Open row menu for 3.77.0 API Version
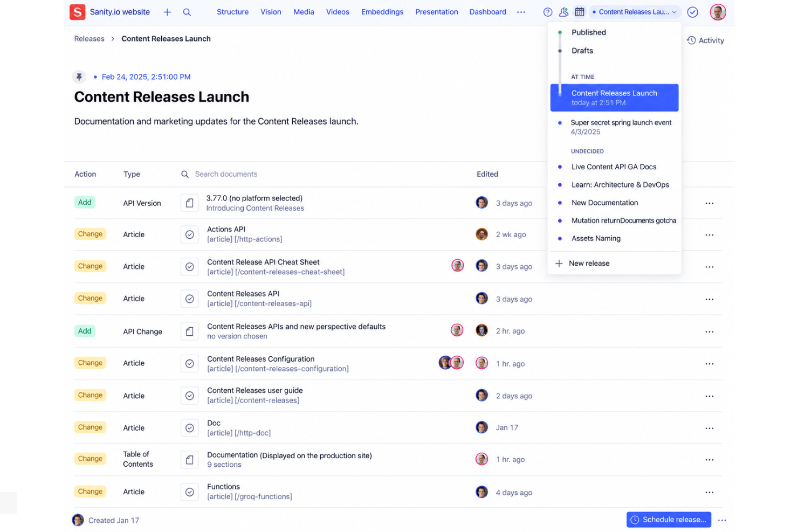Viewport: 798px width, 532px height. [710, 203]
